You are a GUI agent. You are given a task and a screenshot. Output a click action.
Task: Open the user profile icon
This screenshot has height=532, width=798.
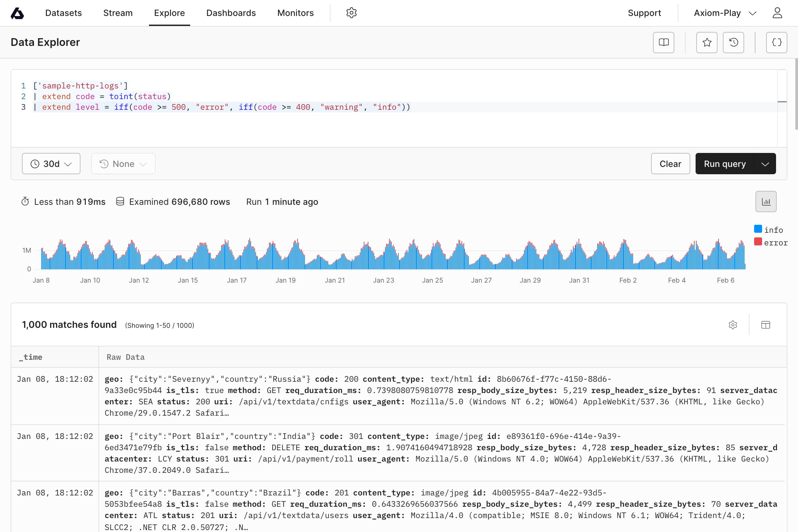click(777, 13)
